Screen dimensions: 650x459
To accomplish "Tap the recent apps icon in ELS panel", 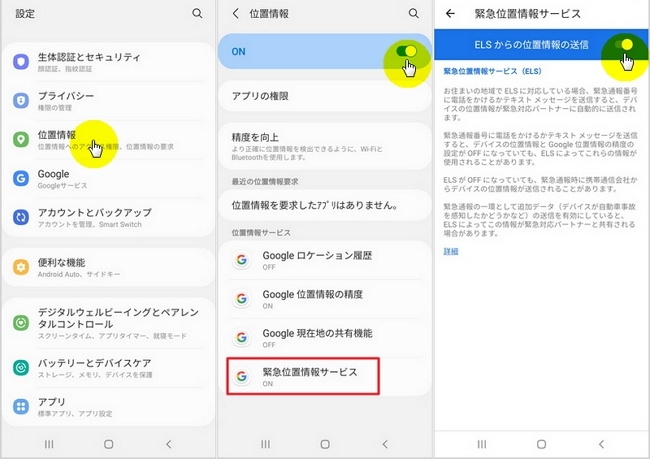I will (482, 444).
